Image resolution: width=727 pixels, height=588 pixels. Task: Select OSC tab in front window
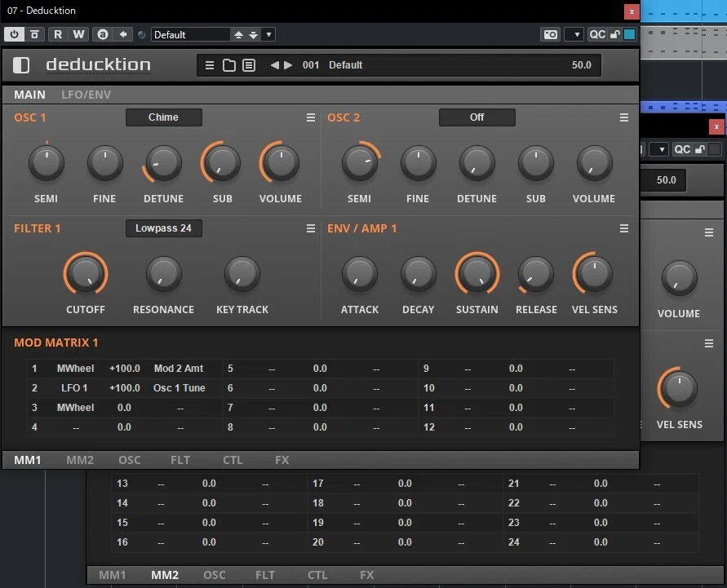coord(130,460)
